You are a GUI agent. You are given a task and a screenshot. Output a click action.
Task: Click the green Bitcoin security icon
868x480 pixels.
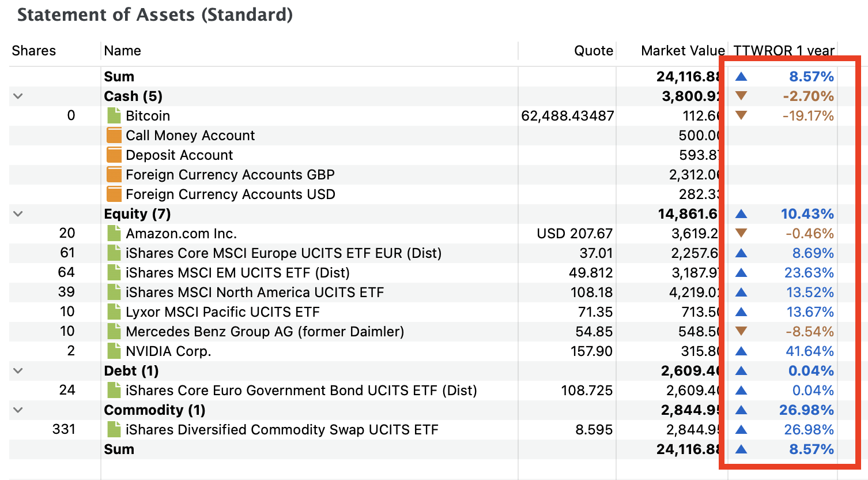click(114, 116)
